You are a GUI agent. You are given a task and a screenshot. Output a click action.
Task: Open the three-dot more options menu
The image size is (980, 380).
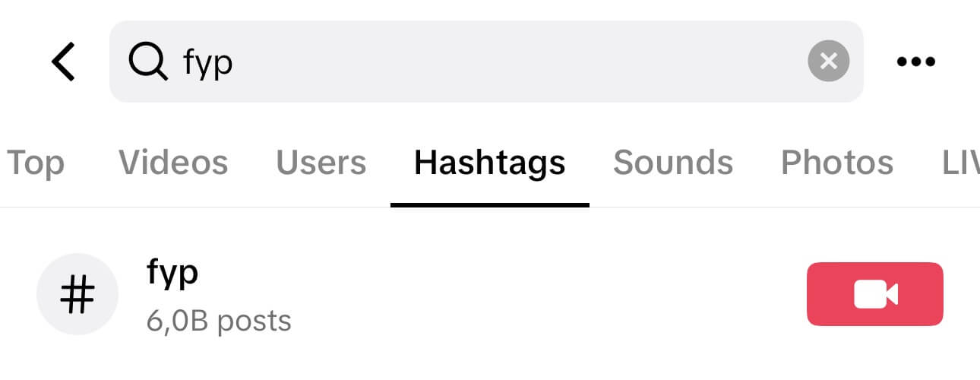tap(916, 62)
